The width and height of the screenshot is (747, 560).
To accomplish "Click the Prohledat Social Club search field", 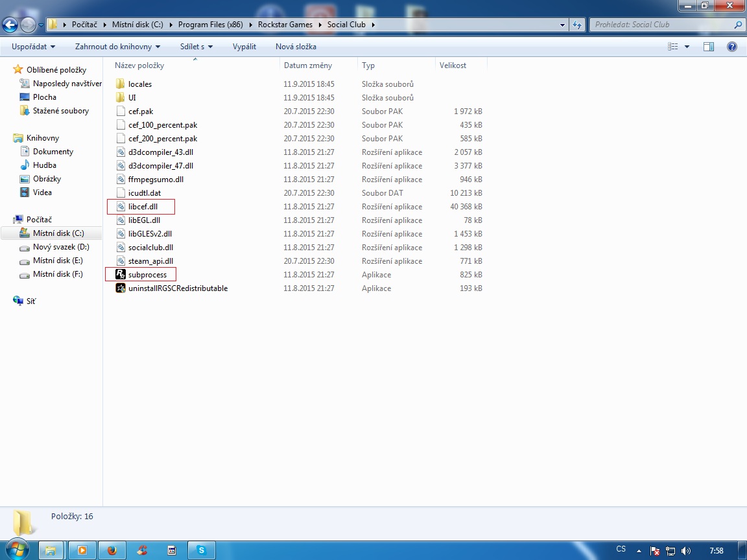I will pyautogui.click(x=661, y=25).
